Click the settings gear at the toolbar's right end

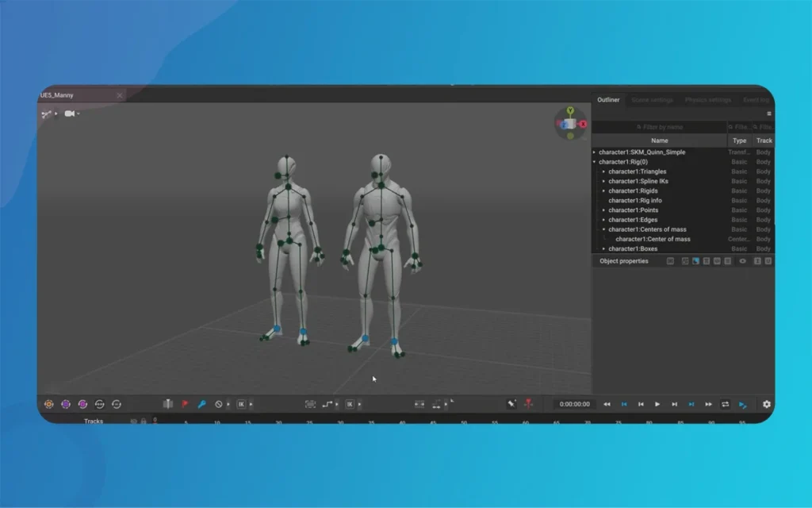pos(766,404)
